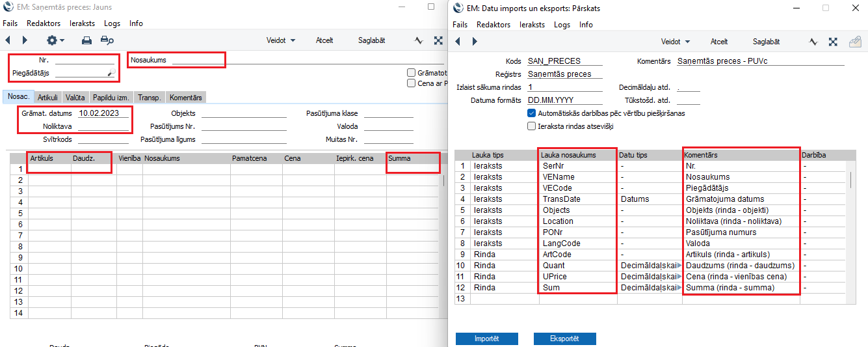Uncheck Automātiskās darbības pēc vērtību piešķiršanas
The height and width of the screenshot is (347, 868).
pyautogui.click(x=532, y=113)
